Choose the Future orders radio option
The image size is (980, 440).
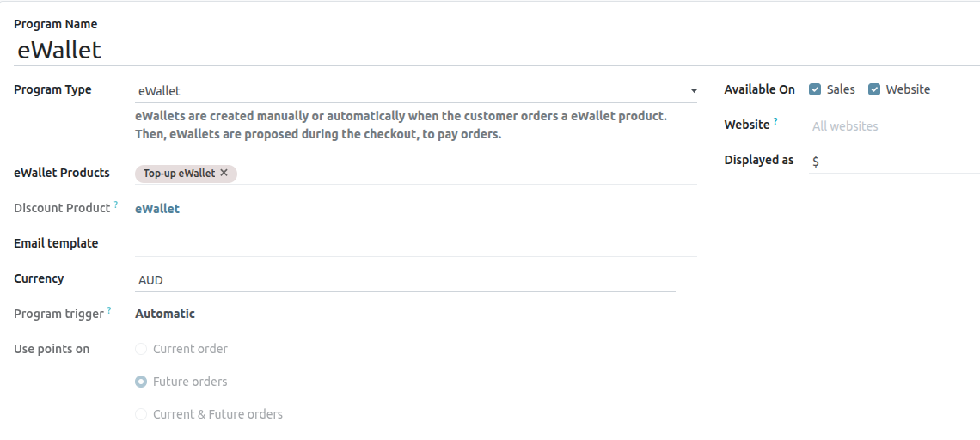[141, 382]
